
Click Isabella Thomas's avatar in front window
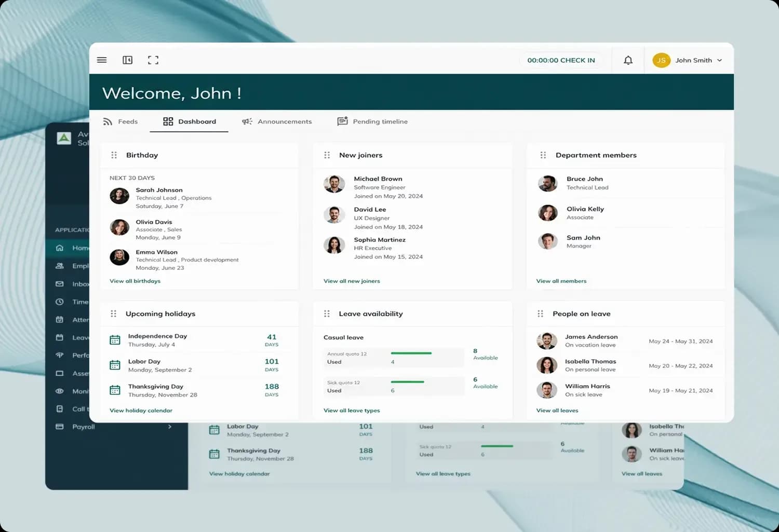pos(546,365)
